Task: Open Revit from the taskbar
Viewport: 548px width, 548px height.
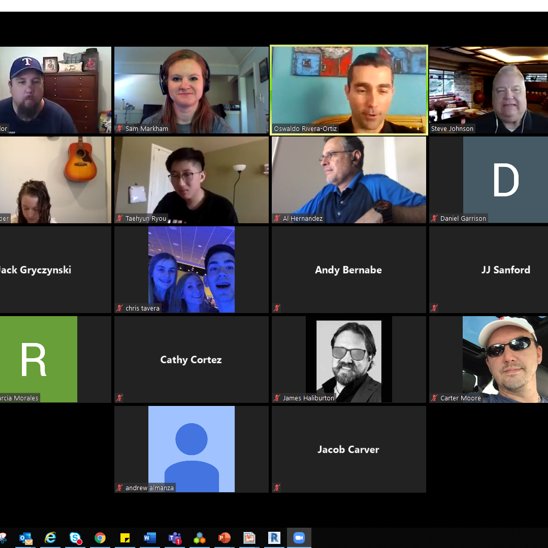Action: (x=274, y=538)
